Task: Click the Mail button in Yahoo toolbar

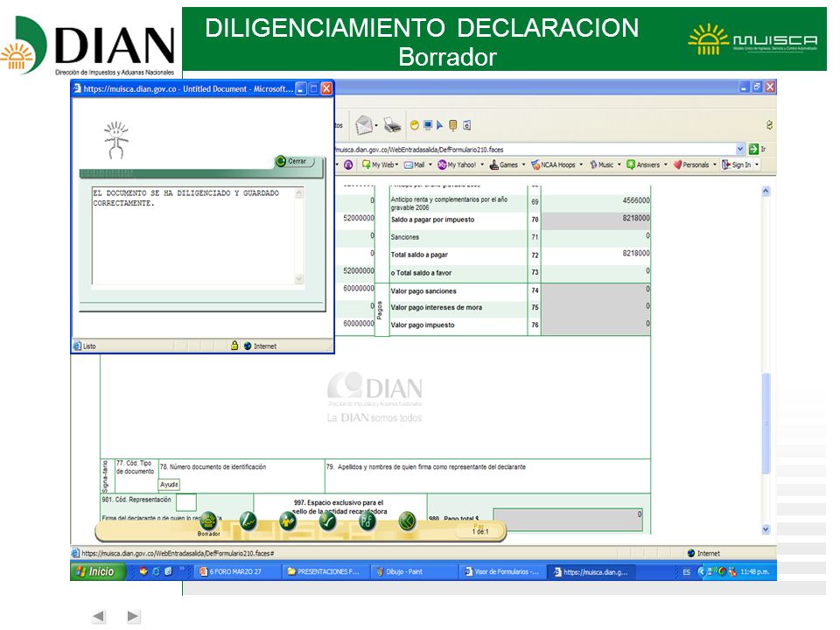Action: pyautogui.click(x=414, y=165)
